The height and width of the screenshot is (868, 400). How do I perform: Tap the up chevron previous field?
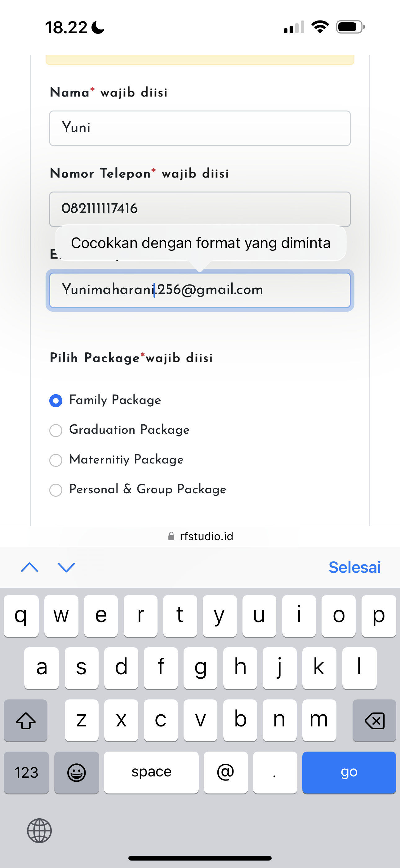[x=30, y=567]
